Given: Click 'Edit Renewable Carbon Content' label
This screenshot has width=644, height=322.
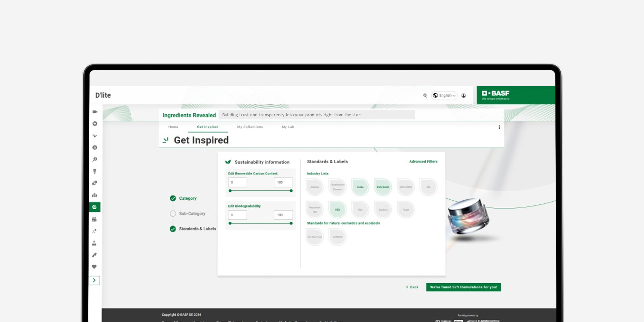Looking at the screenshot, I should click(253, 174).
